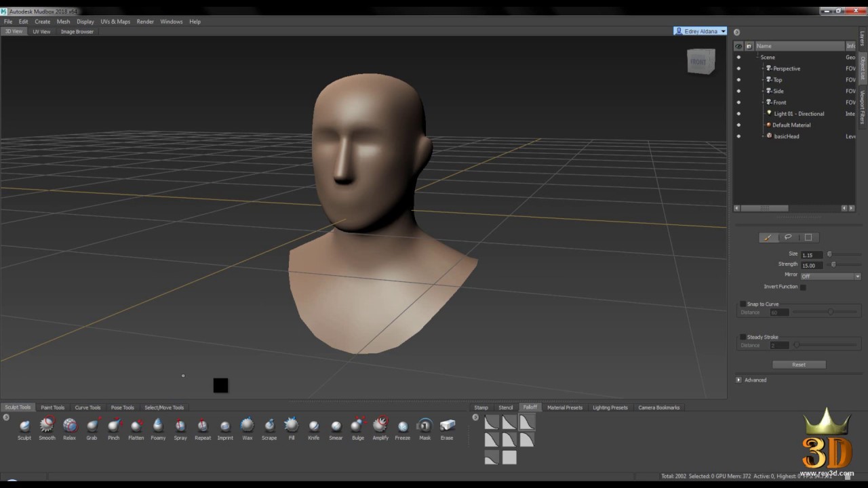Open the Mirror dropdown
The image size is (868, 488).
[831, 276]
